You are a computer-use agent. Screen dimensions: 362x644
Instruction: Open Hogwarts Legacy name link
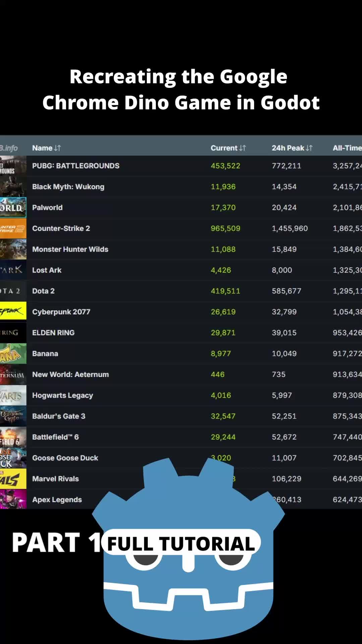click(62, 395)
